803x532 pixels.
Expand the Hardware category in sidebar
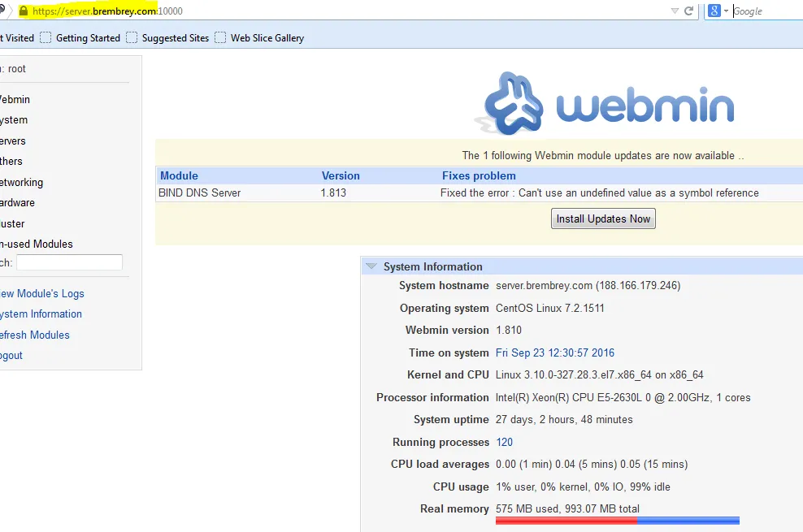click(17, 202)
